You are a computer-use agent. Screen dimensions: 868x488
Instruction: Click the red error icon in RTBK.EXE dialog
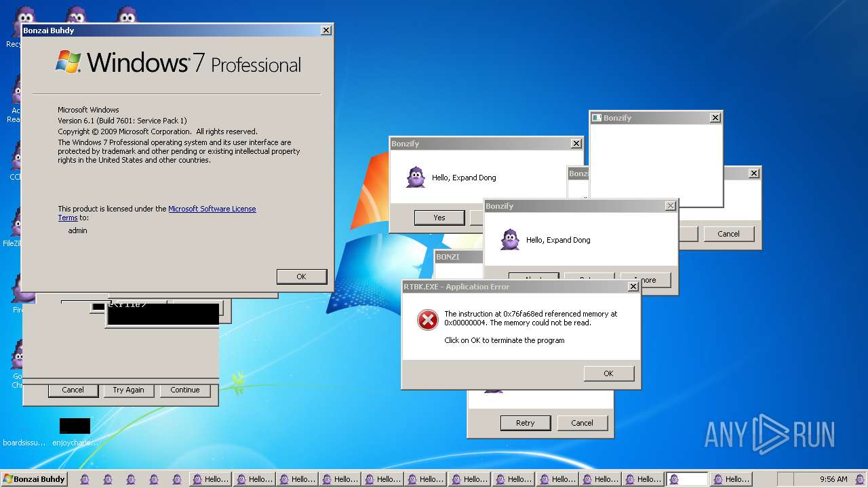point(427,320)
